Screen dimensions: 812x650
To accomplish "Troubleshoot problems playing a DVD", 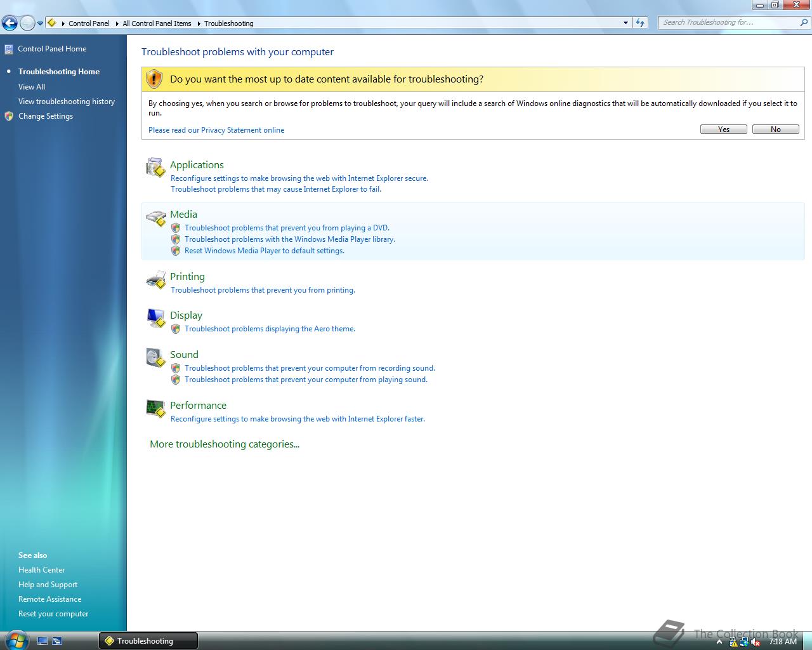I will (287, 228).
